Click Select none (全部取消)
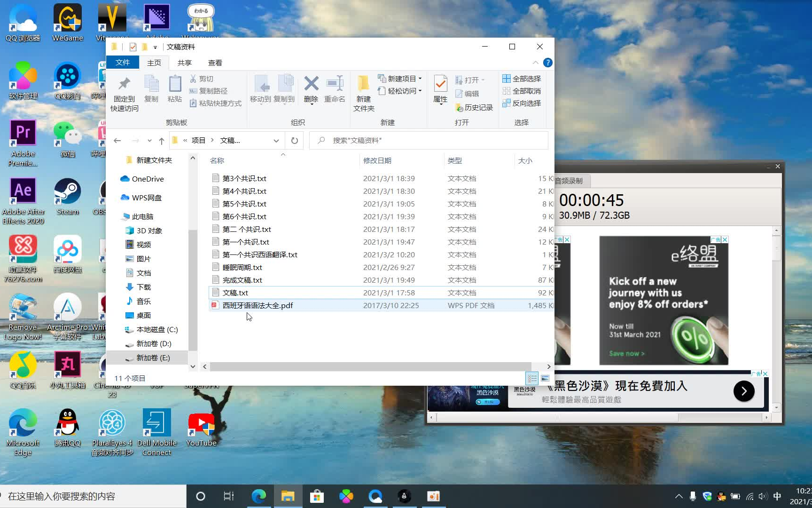This screenshot has height=508, width=812. [522, 91]
